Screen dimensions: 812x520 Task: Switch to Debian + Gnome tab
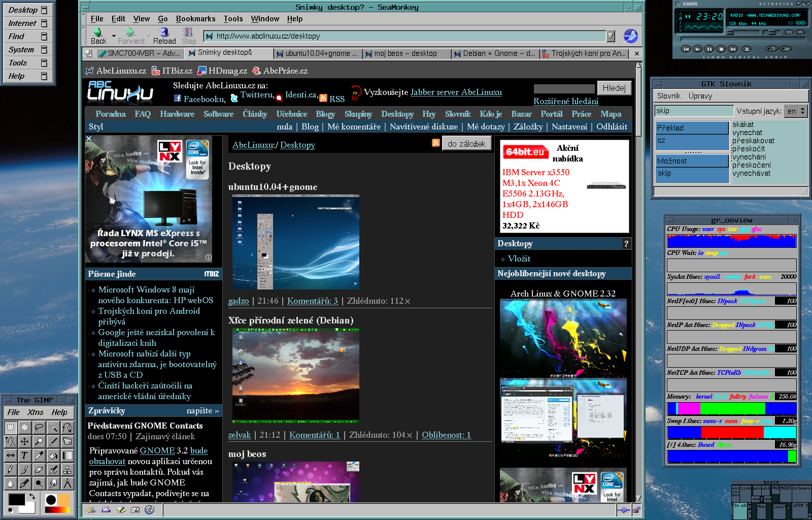(495, 53)
